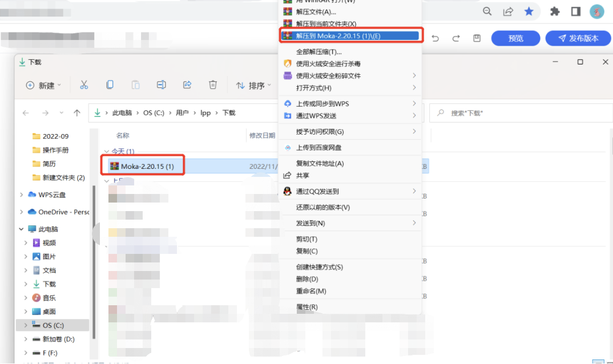This screenshot has width=613, height=364.
Task: Expand the OS (C:) tree node
Action: 26,325
